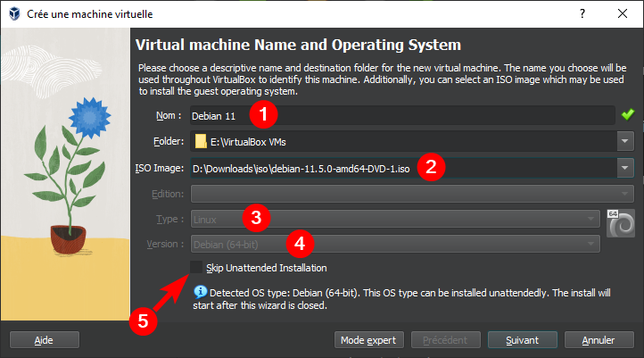Close the Crée une machine virtuelle dialog

point(623,13)
